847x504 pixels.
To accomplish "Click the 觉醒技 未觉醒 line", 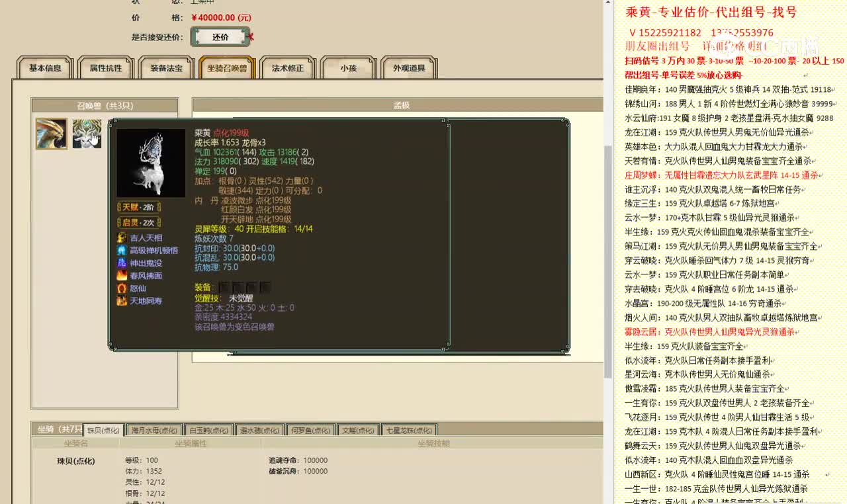I will tap(224, 298).
